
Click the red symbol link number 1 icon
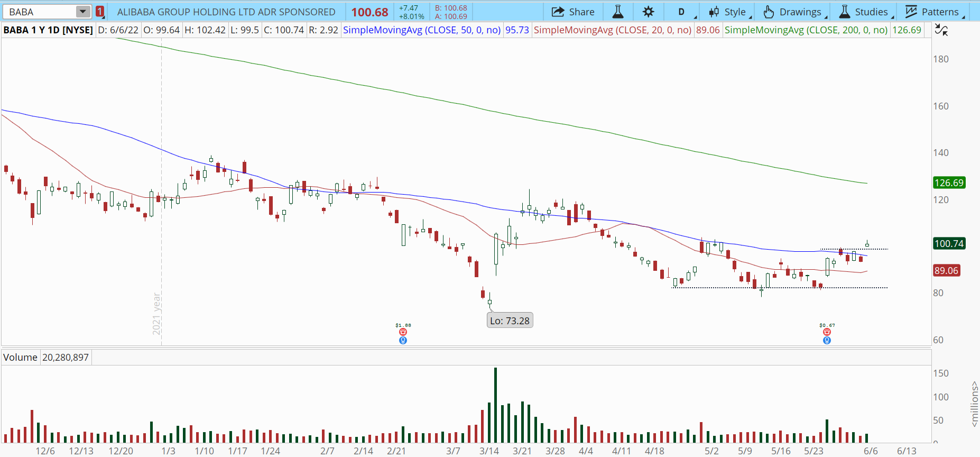(x=100, y=12)
